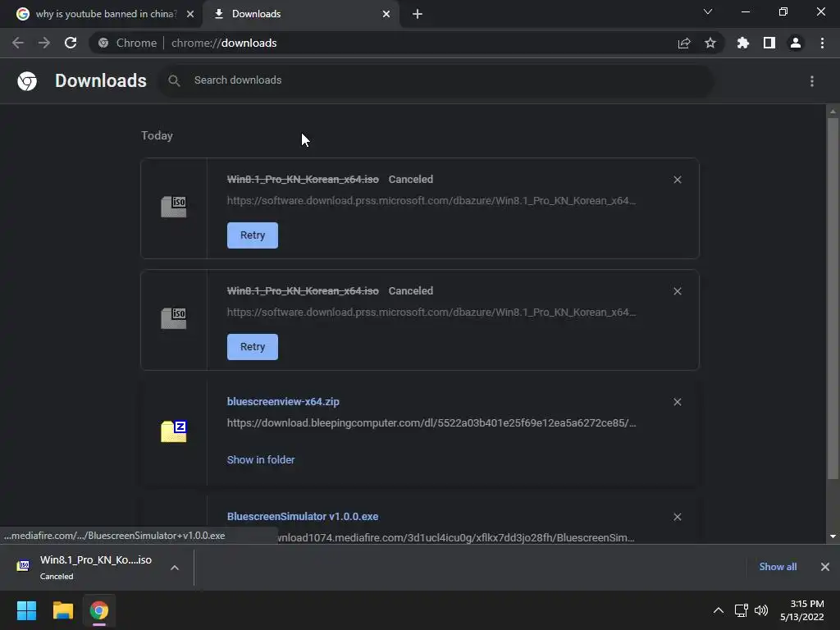840x630 pixels.
Task: Click the search magnifier icon
Action: [x=174, y=81]
